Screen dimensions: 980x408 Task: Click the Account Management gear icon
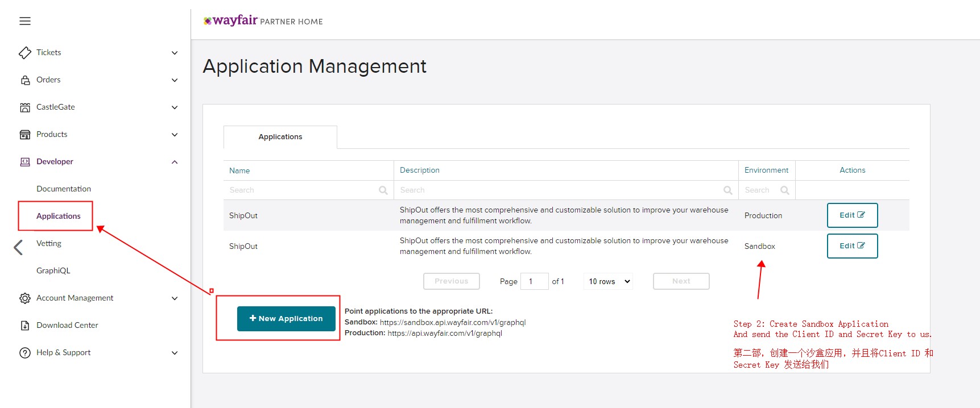pos(25,298)
